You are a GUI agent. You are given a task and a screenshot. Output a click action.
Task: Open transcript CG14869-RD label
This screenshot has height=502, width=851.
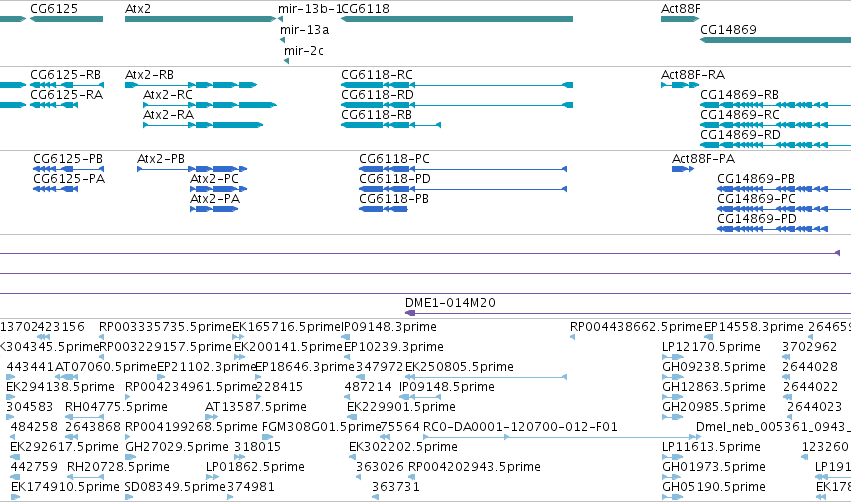coord(740,135)
